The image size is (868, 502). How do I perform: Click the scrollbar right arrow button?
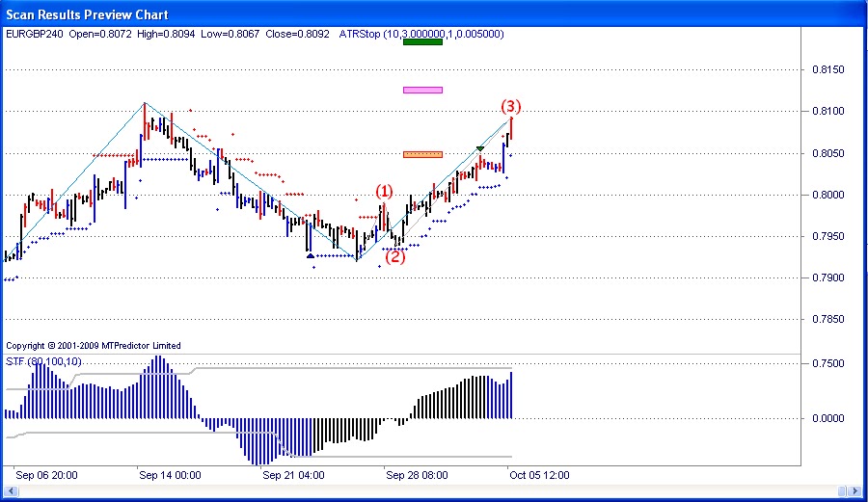(x=855, y=491)
